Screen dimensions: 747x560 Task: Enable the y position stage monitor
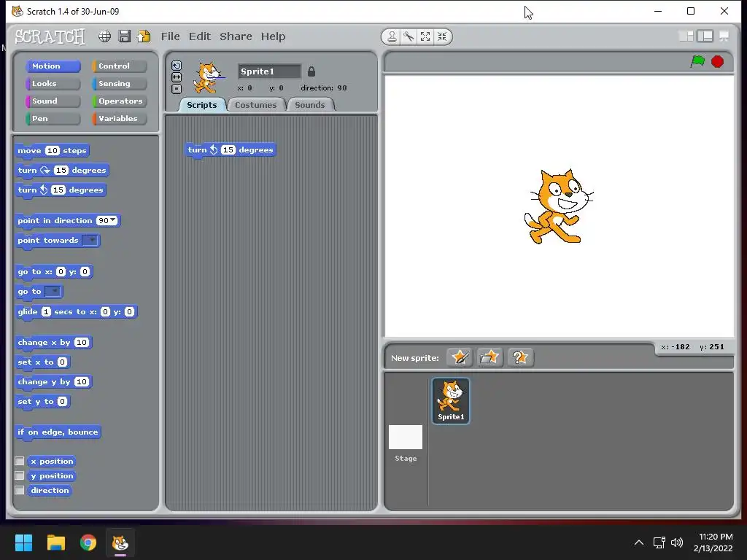click(x=20, y=475)
